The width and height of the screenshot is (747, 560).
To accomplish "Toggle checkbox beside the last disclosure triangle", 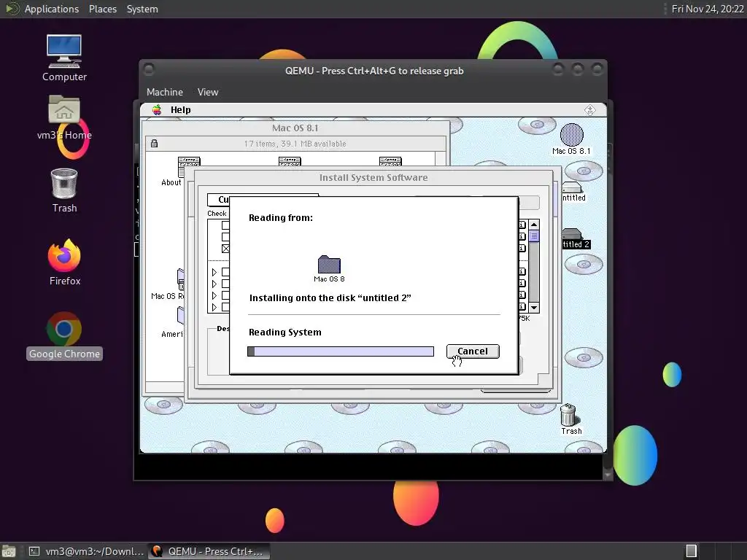I will [x=226, y=307].
